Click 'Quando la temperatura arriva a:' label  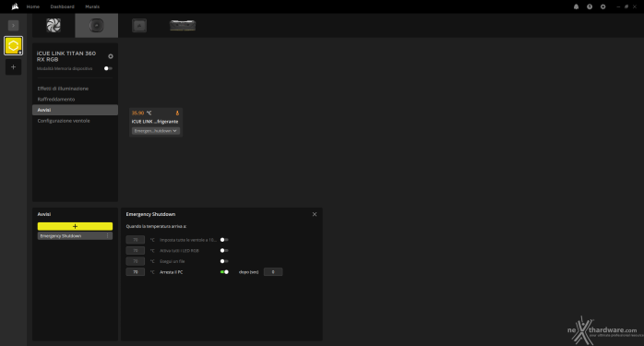click(156, 226)
